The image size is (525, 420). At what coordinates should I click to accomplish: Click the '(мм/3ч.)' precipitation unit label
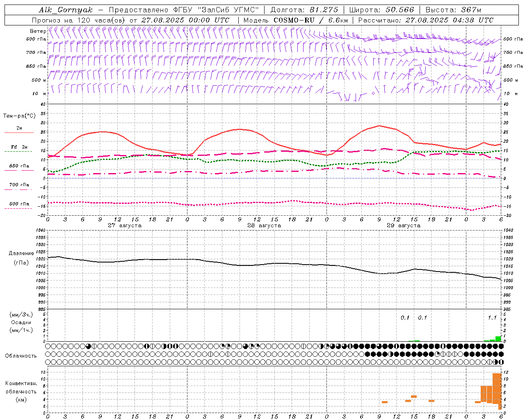(21, 315)
